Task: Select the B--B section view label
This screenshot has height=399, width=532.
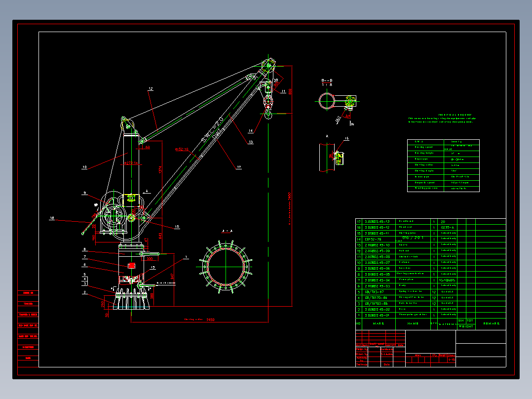Action: pos(327,80)
